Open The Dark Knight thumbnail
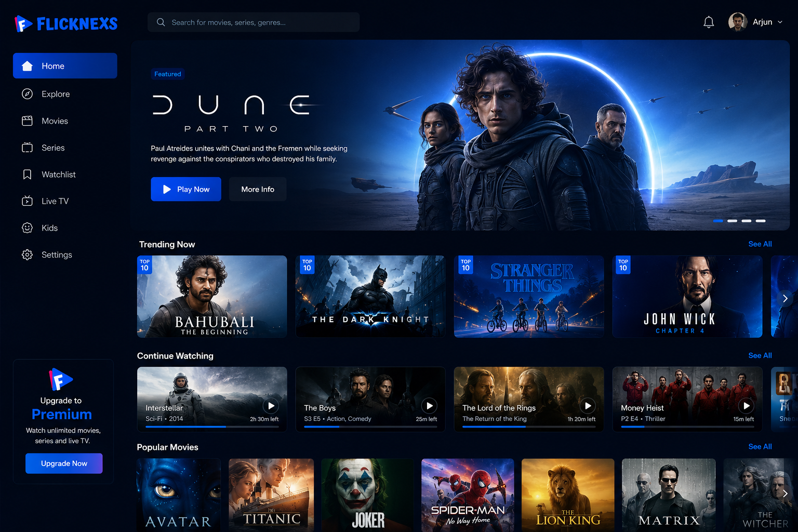Screen dimensions: 798x532 point(370,297)
